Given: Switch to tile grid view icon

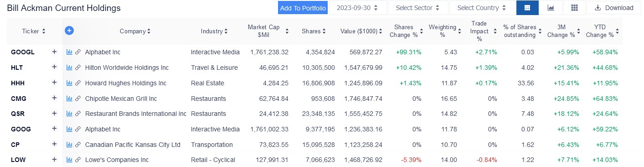Looking at the screenshot, I should (574, 8).
